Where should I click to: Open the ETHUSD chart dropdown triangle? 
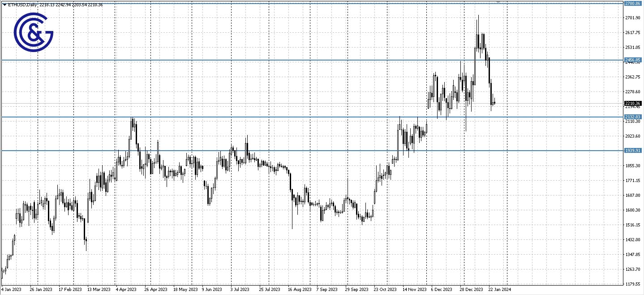tap(4, 4)
